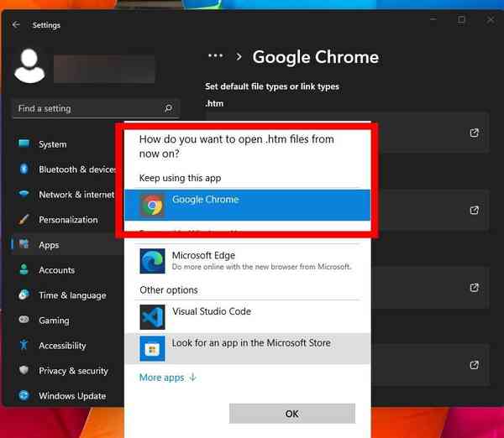This screenshot has height=438, width=504.
Task: Click the back arrow in Settings
Action: [x=16, y=25]
